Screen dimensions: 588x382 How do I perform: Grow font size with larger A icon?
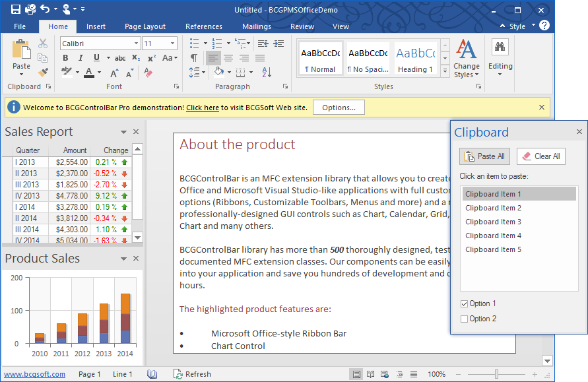(x=114, y=73)
